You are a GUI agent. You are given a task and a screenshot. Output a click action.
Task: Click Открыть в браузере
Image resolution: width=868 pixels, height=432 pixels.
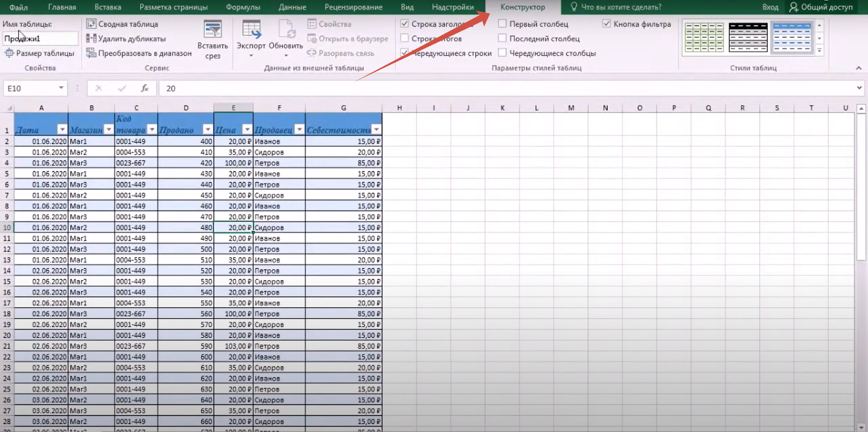click(348, 38)
